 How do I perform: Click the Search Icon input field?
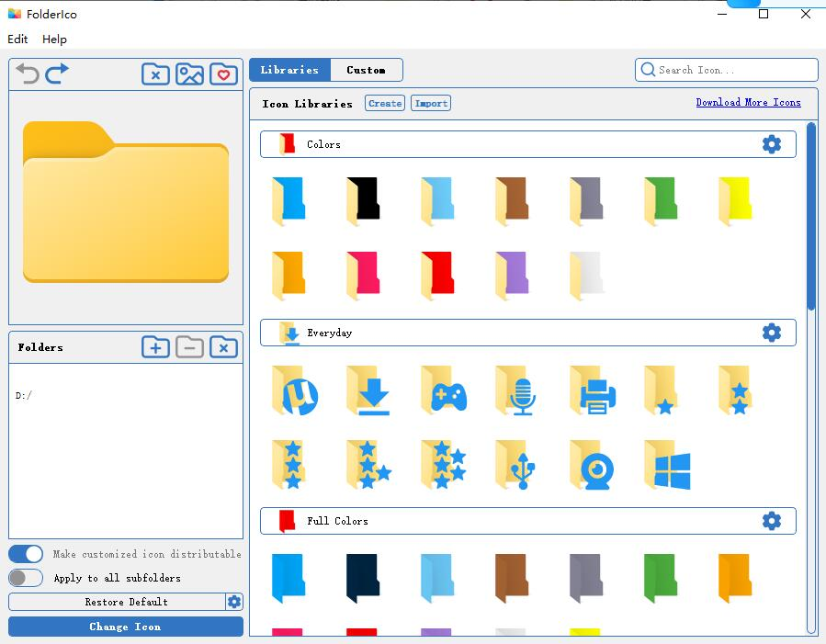[x=733, y=70]
